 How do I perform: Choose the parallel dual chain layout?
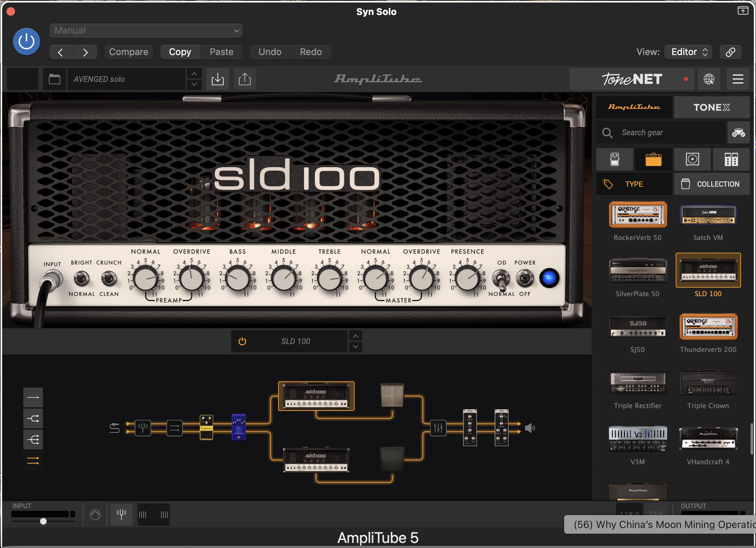pos(33,461)
